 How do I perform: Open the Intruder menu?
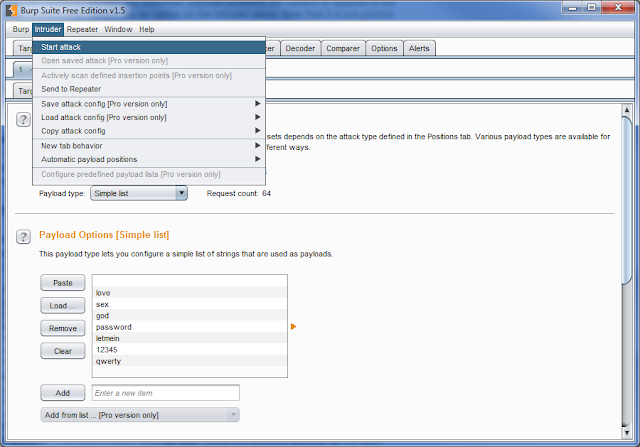click(48, 29)
